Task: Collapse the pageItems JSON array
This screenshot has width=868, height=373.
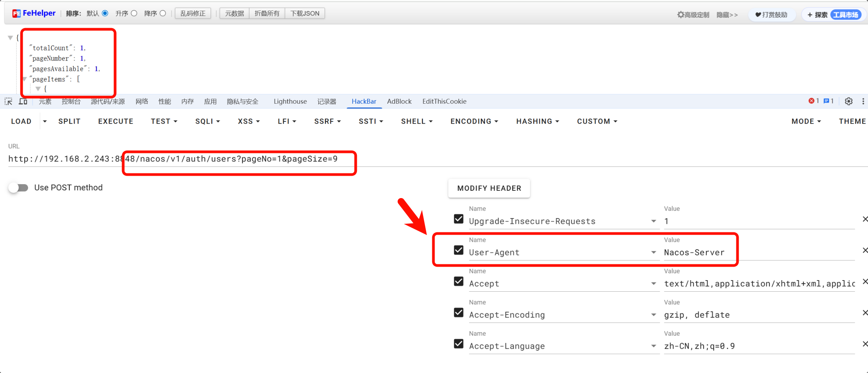Action: 25,79
